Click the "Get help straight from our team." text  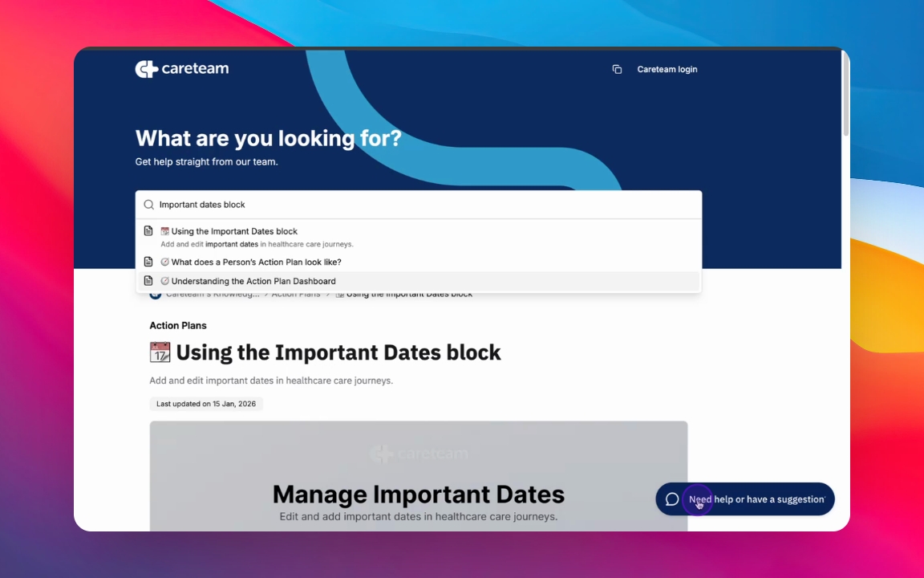click(206, 161)
